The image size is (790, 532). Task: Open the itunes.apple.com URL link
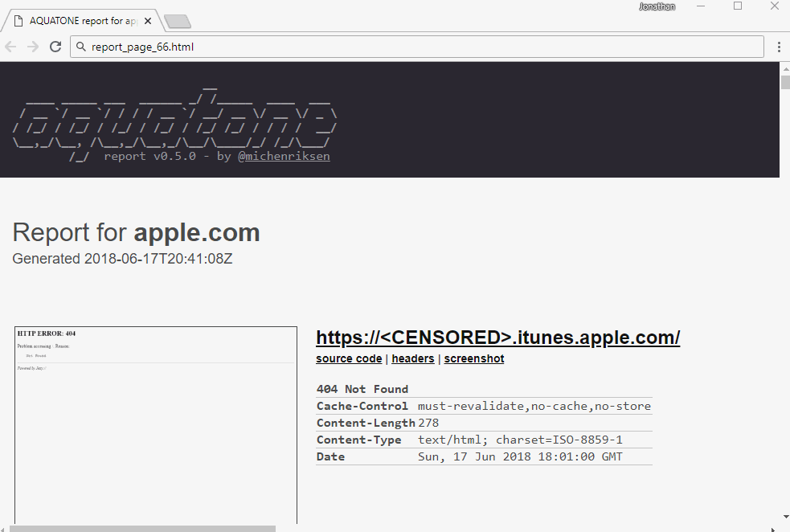click(x=497, y=338)
